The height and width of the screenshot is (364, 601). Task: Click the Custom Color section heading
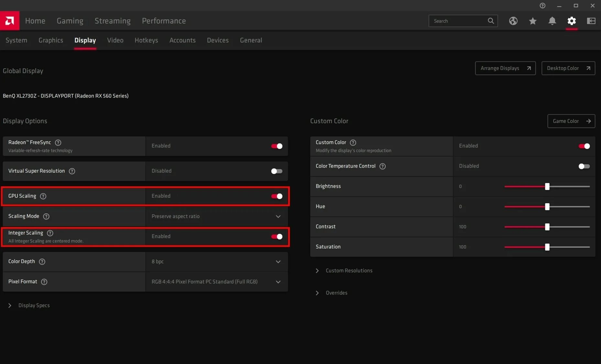pos(329,121)
